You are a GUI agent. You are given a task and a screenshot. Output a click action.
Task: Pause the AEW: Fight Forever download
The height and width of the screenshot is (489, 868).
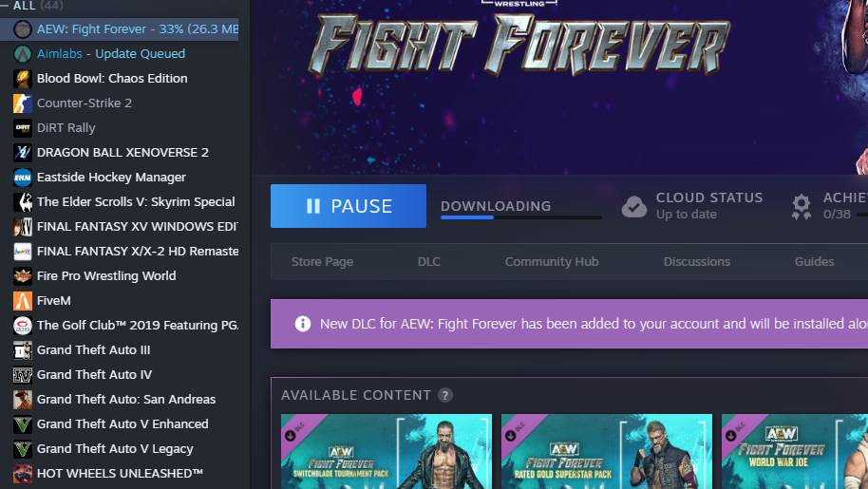(x=349, y=206)
